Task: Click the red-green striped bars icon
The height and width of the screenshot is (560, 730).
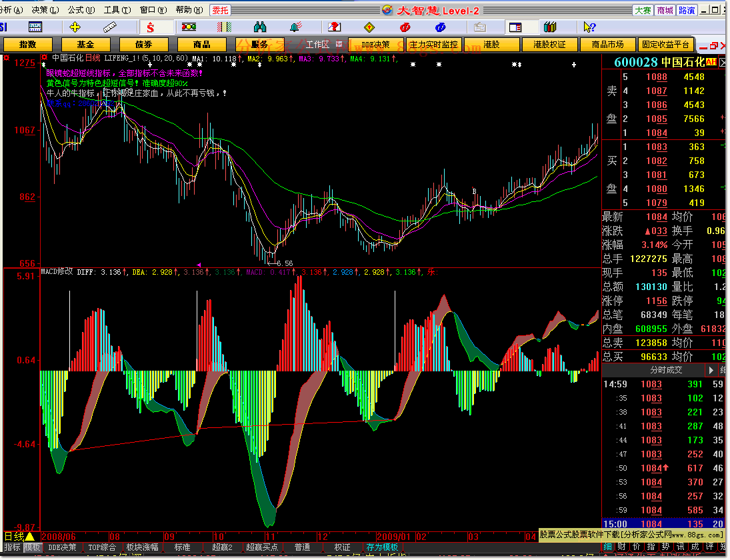Action: (x=225, y=27)
